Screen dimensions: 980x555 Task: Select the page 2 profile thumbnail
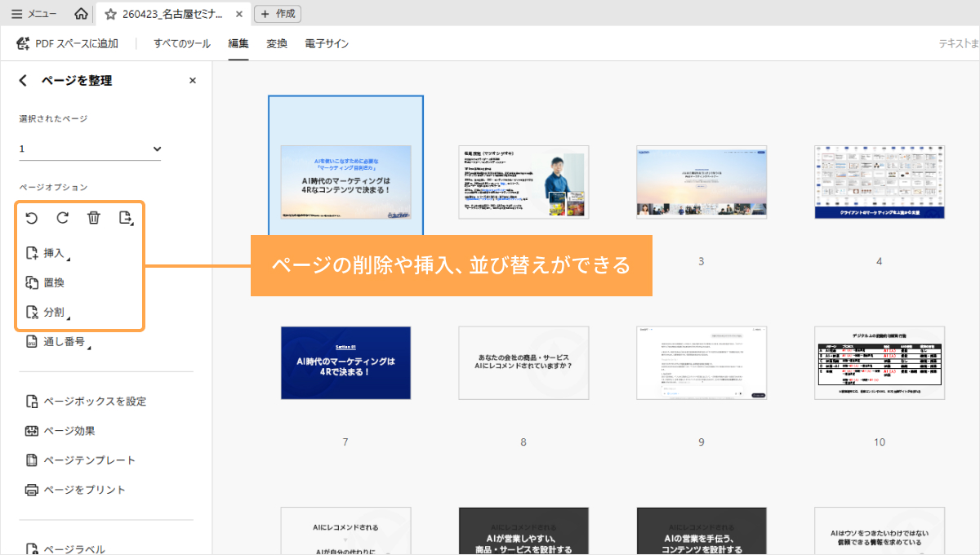[523, 182]
